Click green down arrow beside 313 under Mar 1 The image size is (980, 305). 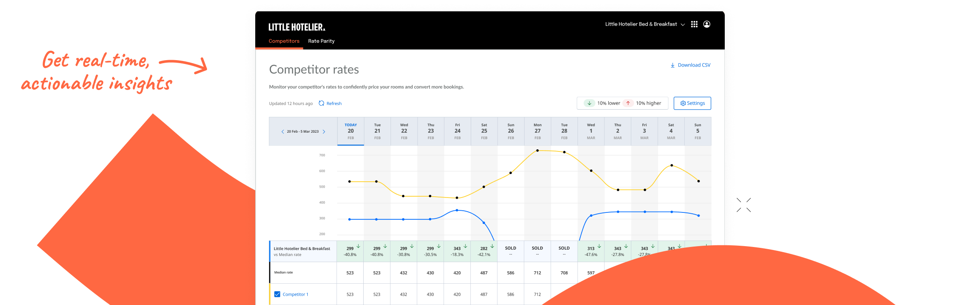599,246
